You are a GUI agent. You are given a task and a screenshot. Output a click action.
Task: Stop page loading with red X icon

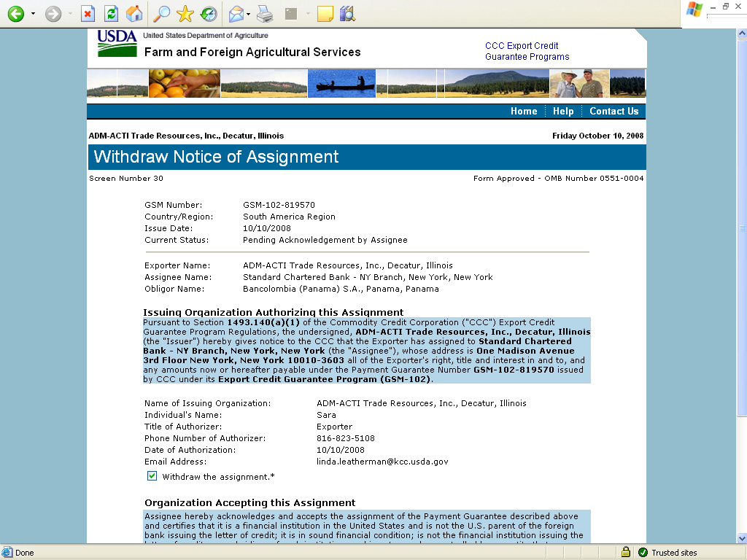(x=88, y=14)
